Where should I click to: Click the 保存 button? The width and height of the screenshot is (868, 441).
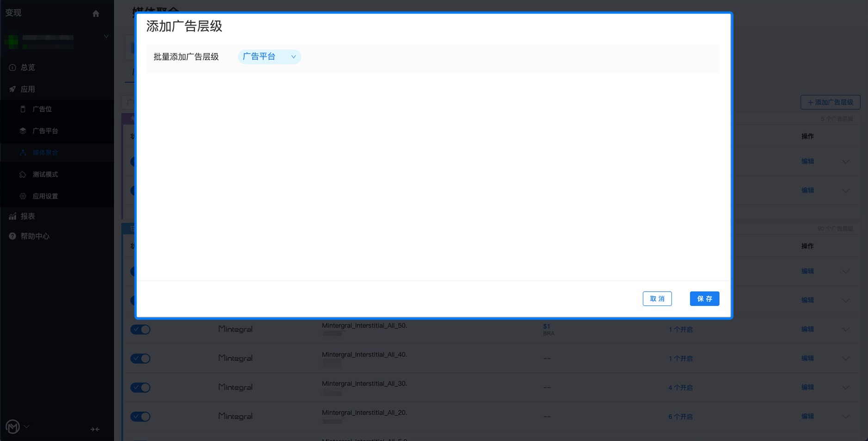coord(704,298)
